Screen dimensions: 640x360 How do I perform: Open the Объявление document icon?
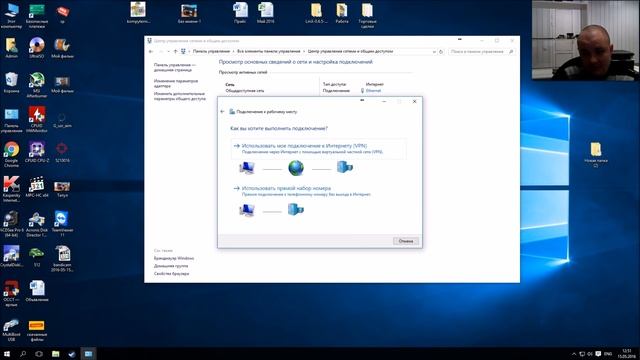point(37,291)
